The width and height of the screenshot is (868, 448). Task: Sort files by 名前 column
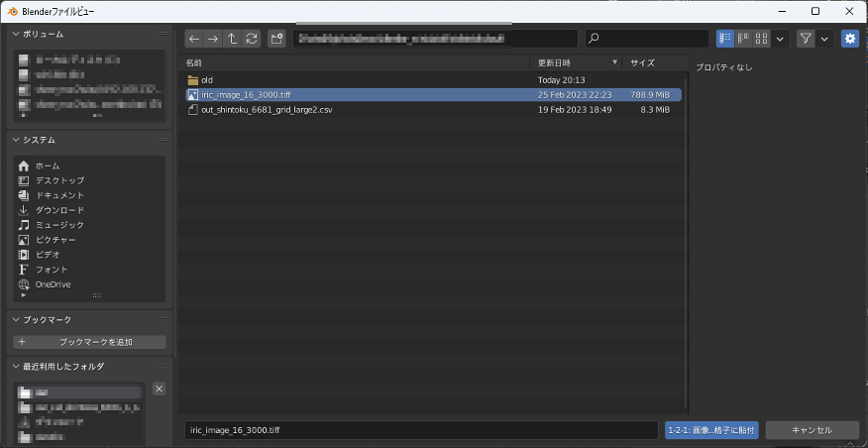click(x=194, y=63)
